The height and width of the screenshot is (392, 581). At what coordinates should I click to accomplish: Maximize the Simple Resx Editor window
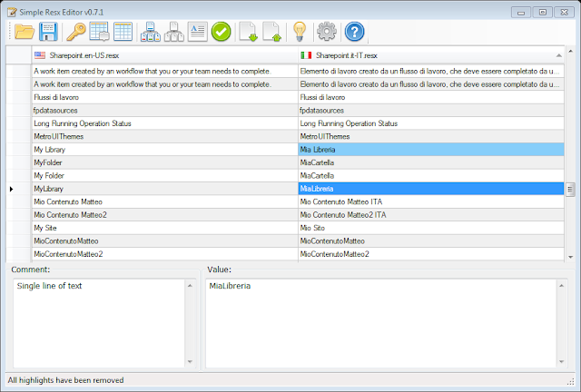click(x=543, y=12)
